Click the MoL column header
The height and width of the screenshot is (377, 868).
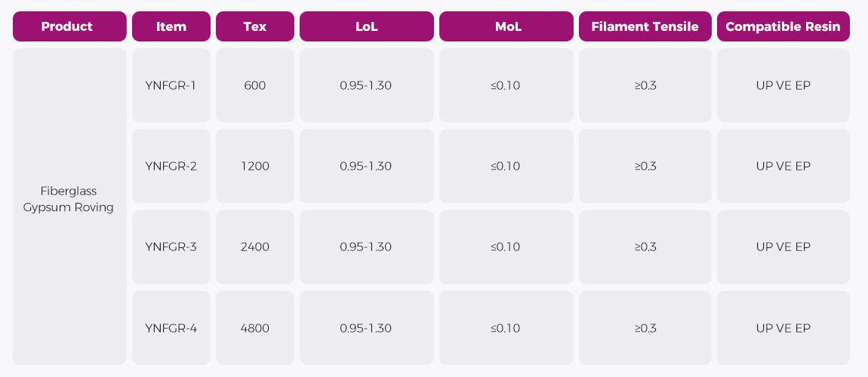(506, 26)
